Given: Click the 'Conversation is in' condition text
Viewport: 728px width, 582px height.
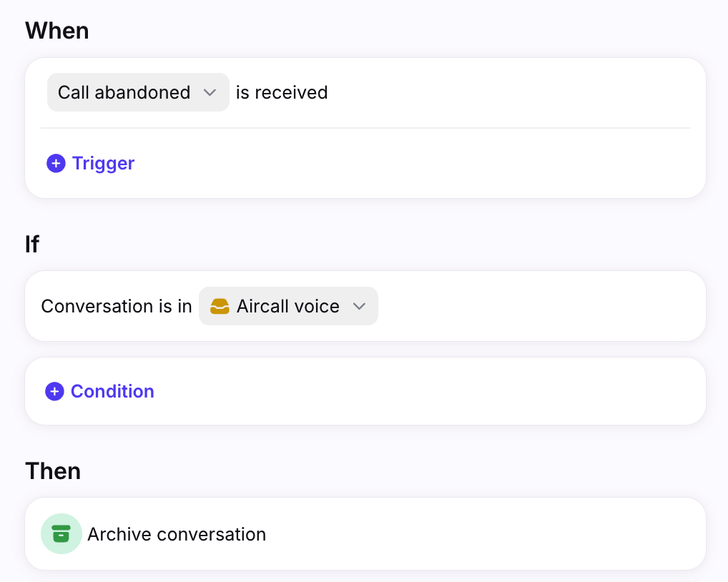Looking at the screenshot, I should coord(117,306).
